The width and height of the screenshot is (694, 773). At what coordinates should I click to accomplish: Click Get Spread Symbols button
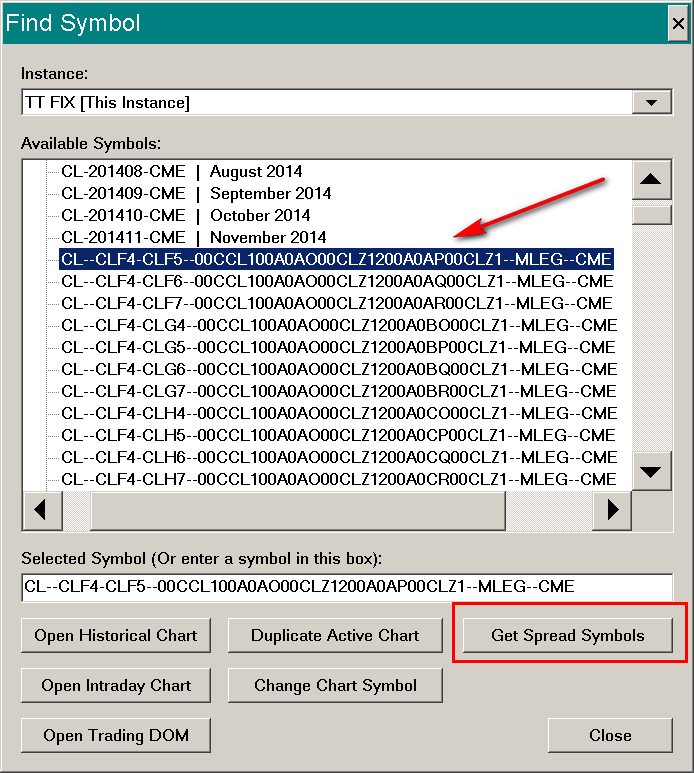click(568, 635)
